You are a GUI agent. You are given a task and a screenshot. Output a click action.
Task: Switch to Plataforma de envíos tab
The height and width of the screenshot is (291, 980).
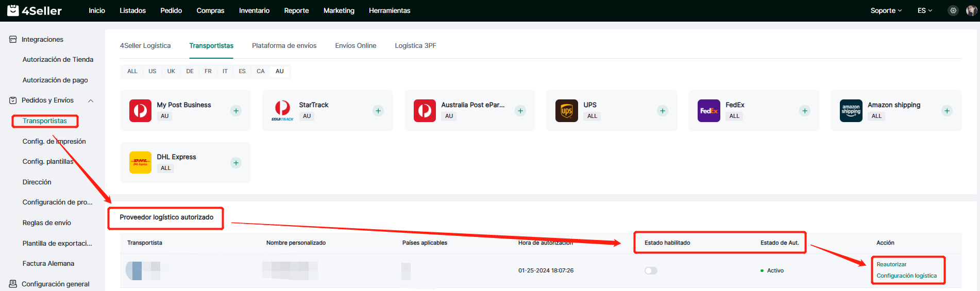284,45
